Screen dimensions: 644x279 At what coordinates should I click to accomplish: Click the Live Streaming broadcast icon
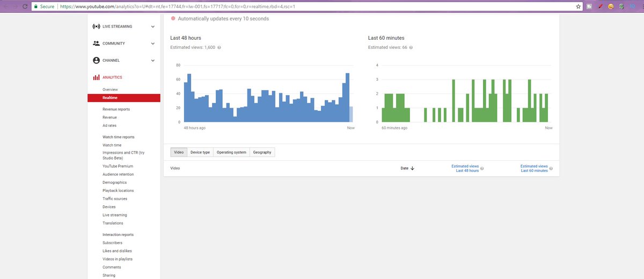pos(96,26)
